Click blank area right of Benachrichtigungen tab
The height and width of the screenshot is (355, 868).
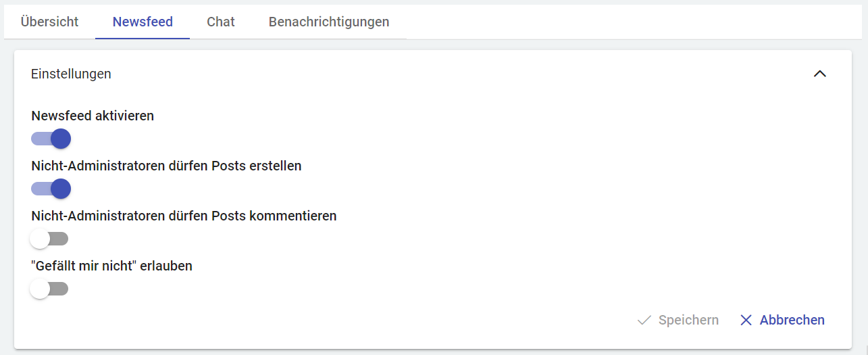(x=608, y=22)
